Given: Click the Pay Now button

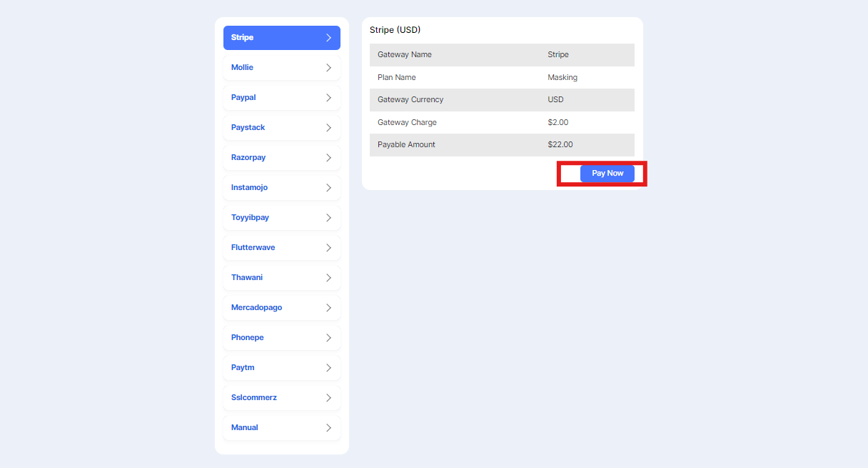Looking at the screenshot, I should (607, 174).
